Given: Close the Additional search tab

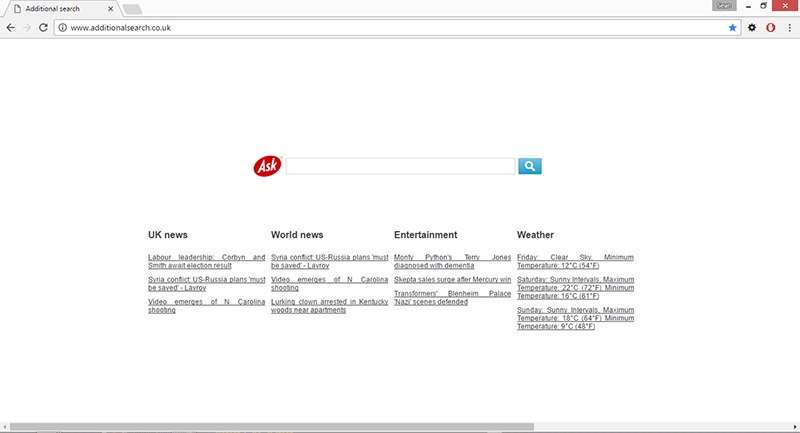Looking at the screenshot, I should pyautogui.click(x=110, y=9).
